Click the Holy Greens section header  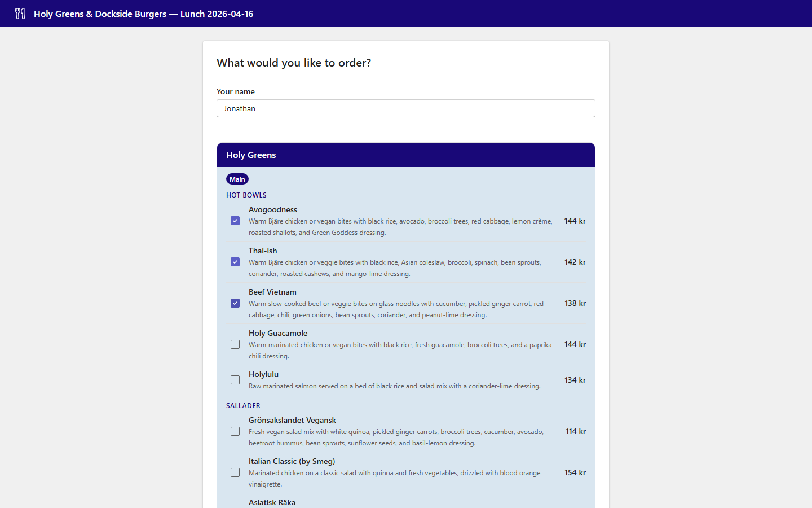(x=406, y=155)
